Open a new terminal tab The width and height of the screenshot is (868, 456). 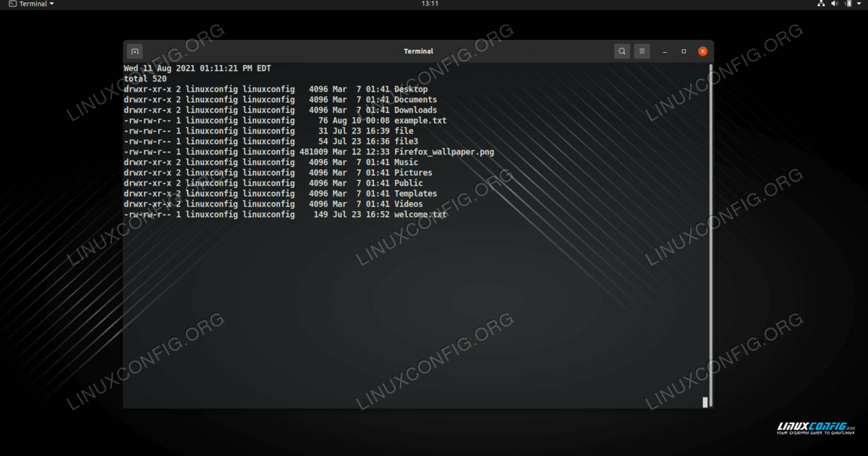tap(135, 51)
